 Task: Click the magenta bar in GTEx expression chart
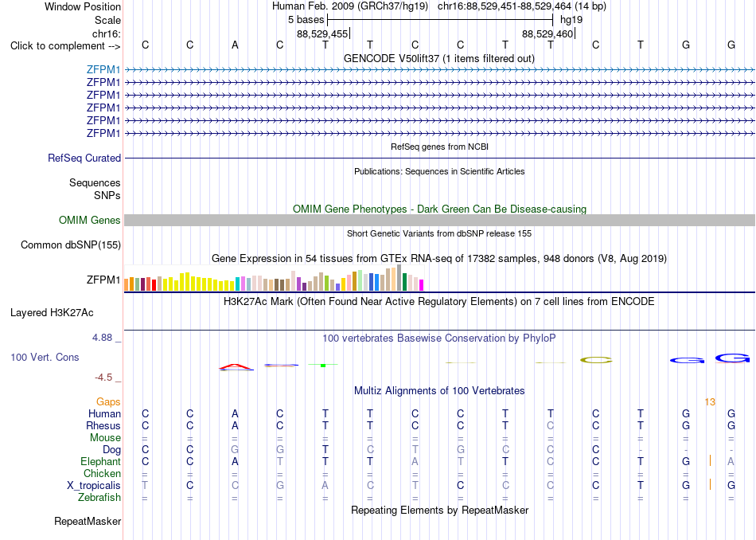pyautogui.click(x=422, y=285)
